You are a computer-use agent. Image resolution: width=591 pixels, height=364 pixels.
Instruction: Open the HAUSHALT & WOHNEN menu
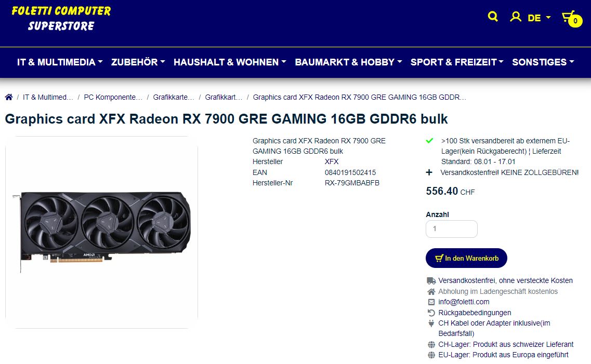(230, 62)
